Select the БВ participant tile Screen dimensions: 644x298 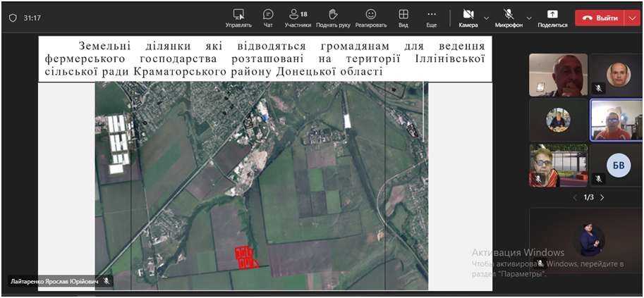[x=617, y=165]
